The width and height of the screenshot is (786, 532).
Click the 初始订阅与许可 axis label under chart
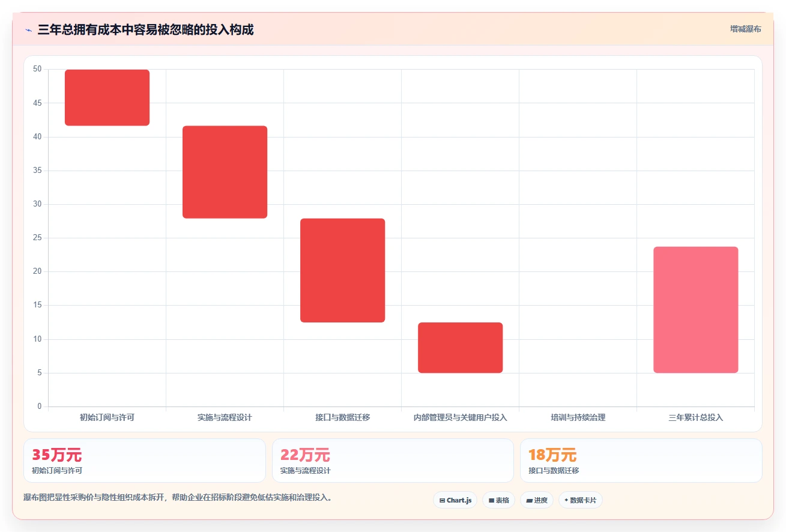107,417
